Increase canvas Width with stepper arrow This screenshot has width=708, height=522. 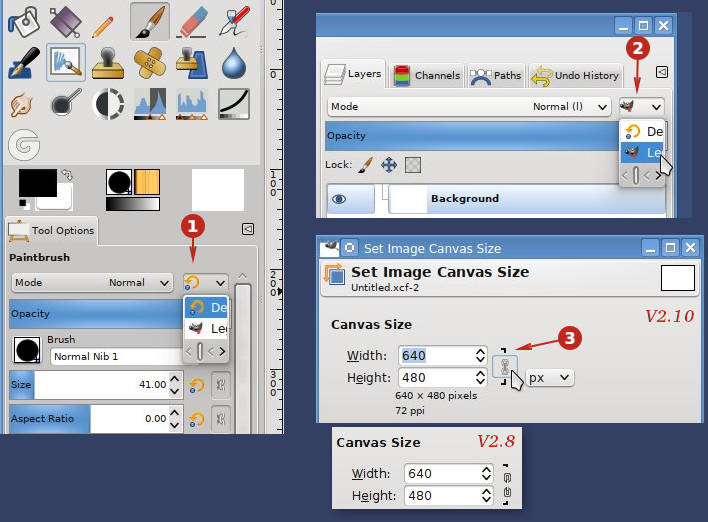(480, 351)
